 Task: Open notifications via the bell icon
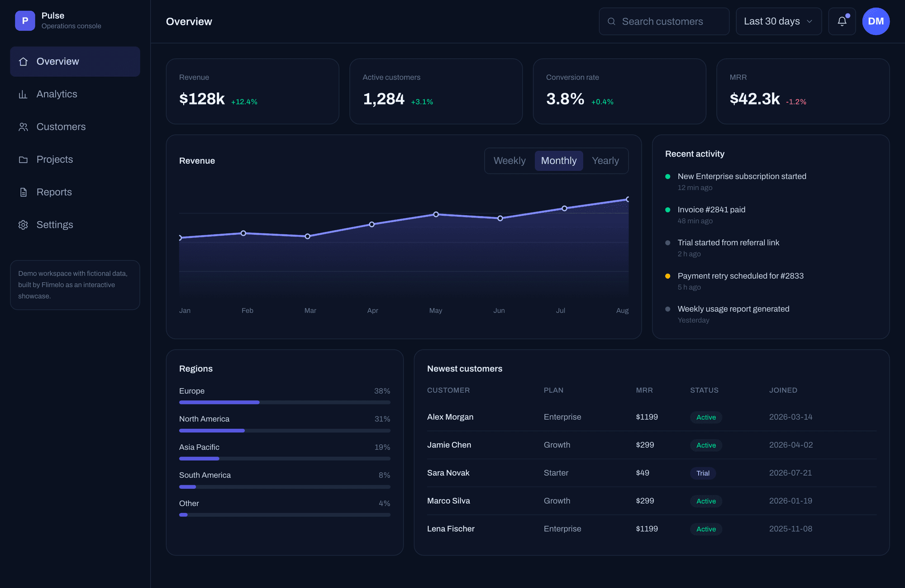pos(842,21)
